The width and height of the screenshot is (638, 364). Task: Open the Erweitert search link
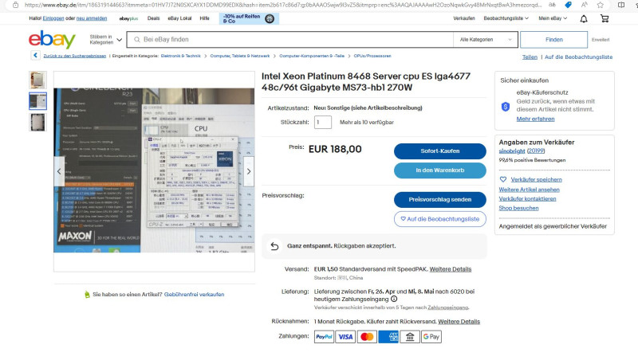[x=601, y=40]
